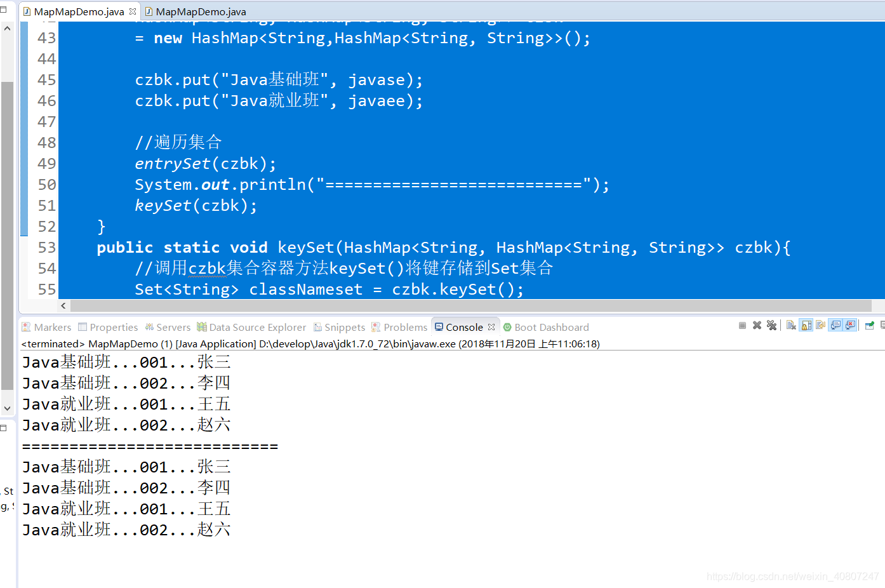Screen dimensions: 885x588
Task: Open the Problems view tab
Action: [x=399, y=327]
